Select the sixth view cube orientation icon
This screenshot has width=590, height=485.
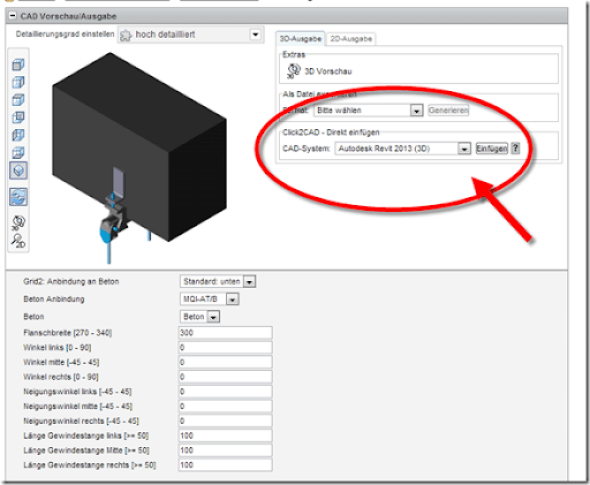pos(18,152)
